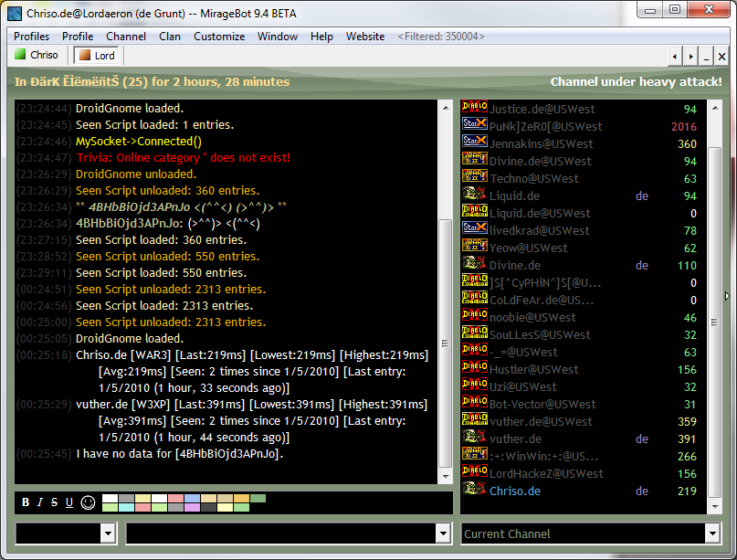Click the Warcraft II icon beside Yeow@USWest
Screen dimensions: 737x560
tap(475, 246)
